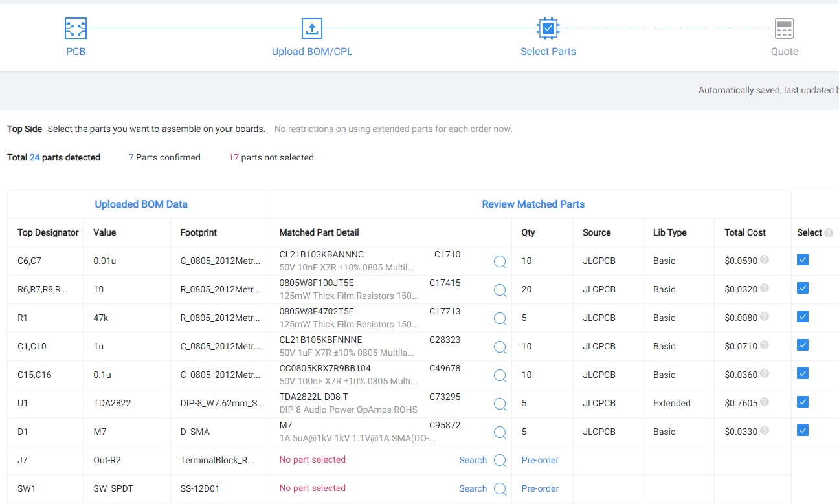This screenshot has width=839, height=504.
Task: Click the Select Parts chip icon
Action: [548, 28]
